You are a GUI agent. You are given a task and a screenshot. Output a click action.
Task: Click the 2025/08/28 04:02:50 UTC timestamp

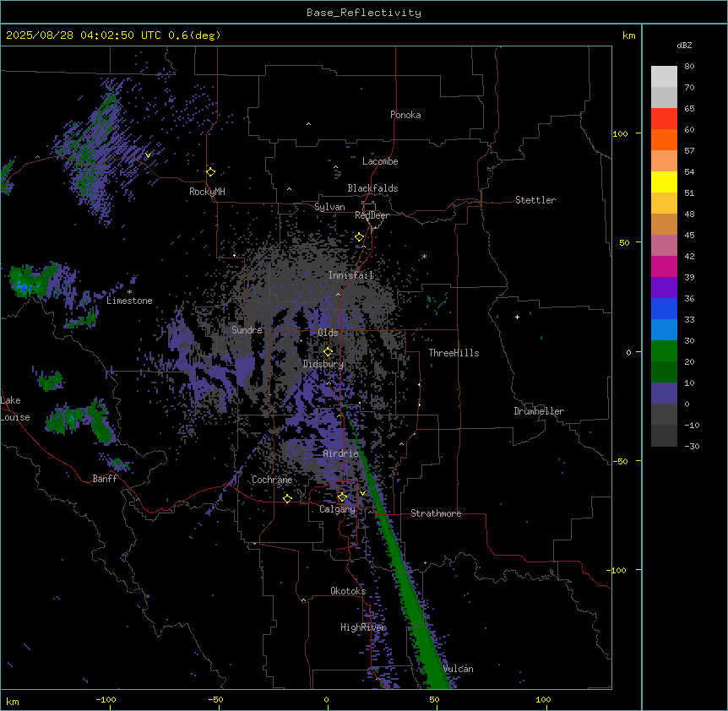(84, 35)
